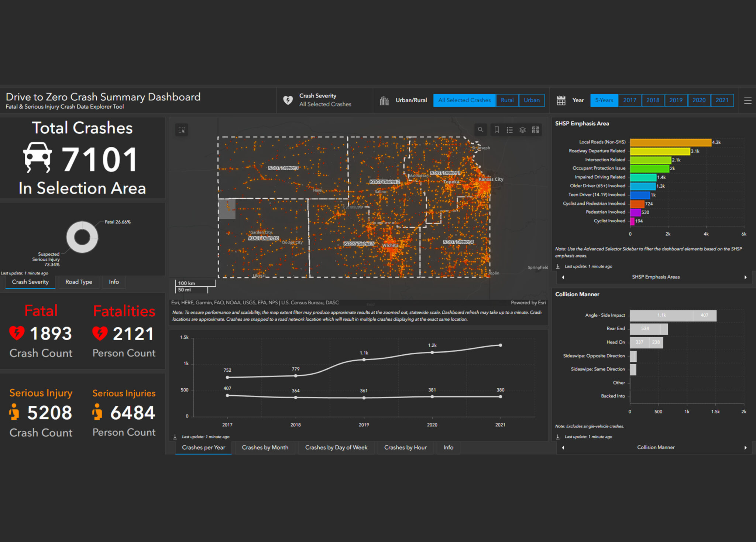The width and height of the screenshot is (756, 542).
Task: Expand the next SHSP Emphasis Areas panel chevron
Action: point(746,277)
